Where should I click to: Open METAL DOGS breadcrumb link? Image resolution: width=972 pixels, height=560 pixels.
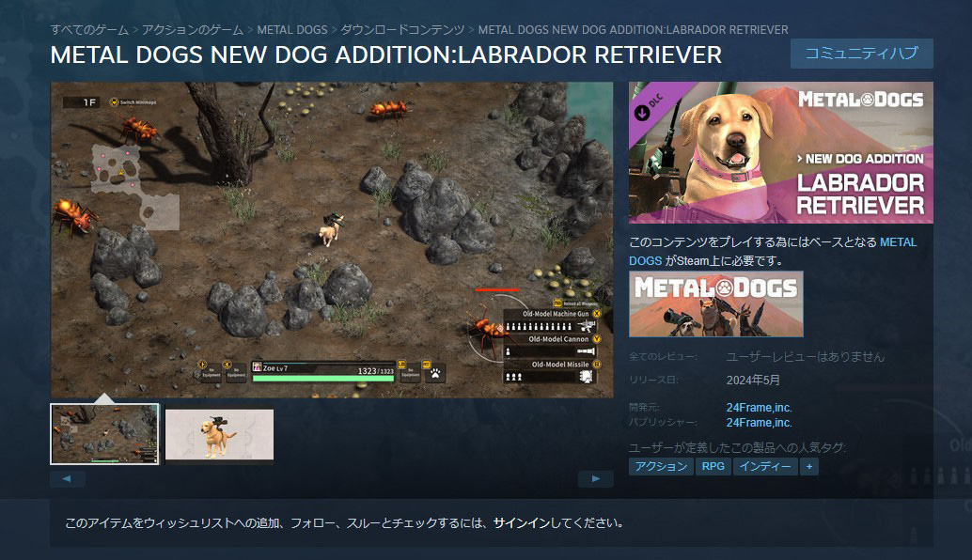click(292, 30)
